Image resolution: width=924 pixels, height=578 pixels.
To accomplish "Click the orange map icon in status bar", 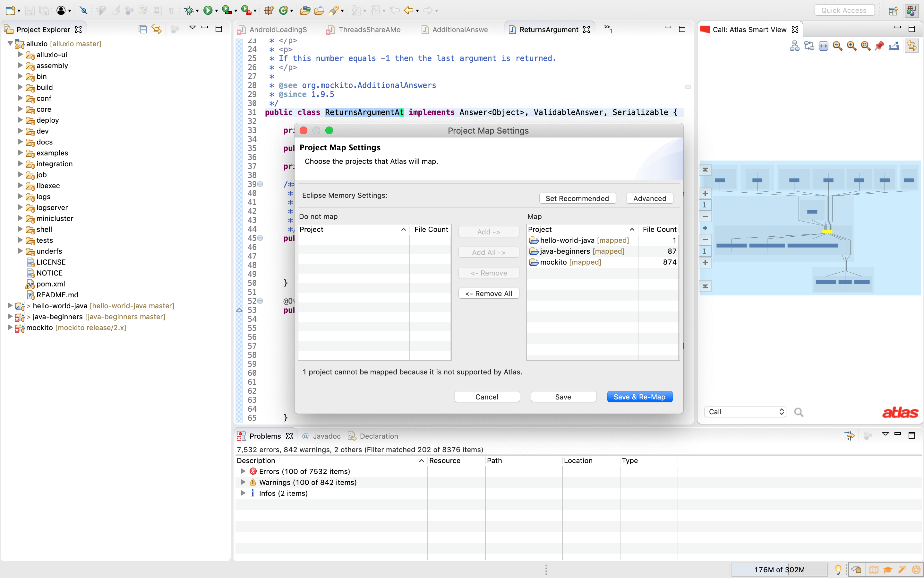I will [874, 570].
